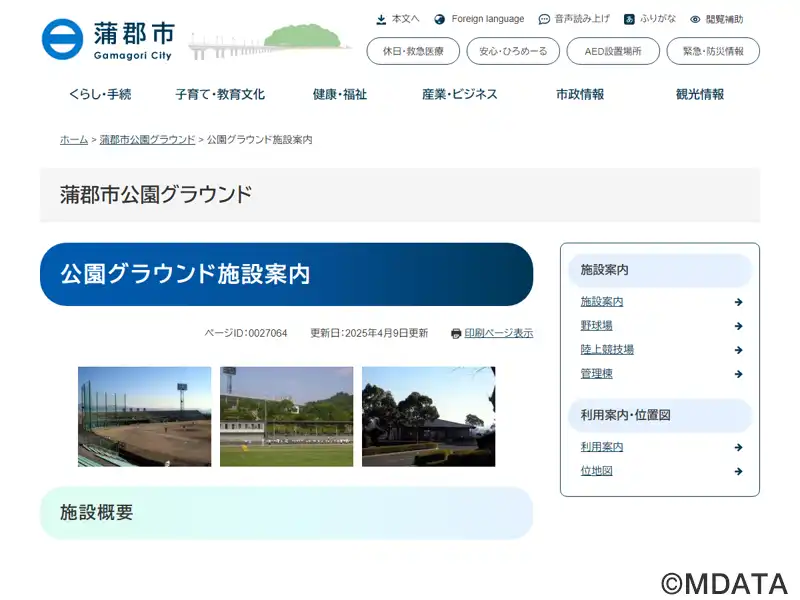Click the breadcrumb text 公園グラウンド施設案内
Viewport: 800px width, 600px height.
[x=260, y=140]
